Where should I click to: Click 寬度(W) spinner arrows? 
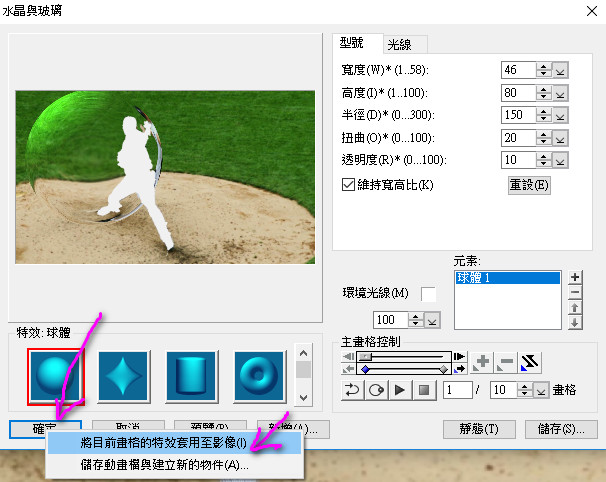coord(544,70)
